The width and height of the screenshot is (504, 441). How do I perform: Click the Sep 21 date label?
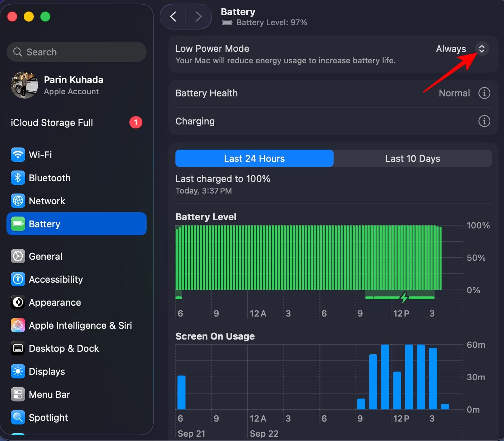191,434
